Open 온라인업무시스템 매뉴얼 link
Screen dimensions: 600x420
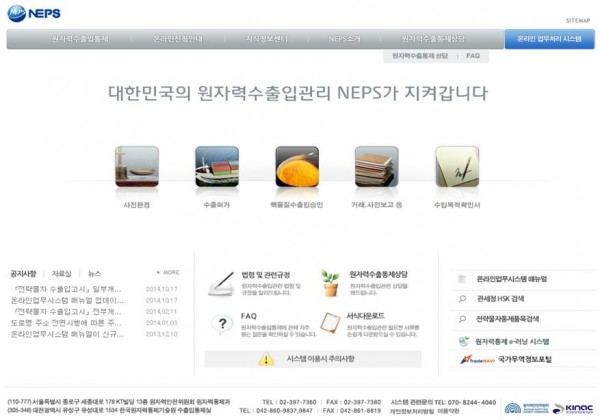[x=512, y=279]
